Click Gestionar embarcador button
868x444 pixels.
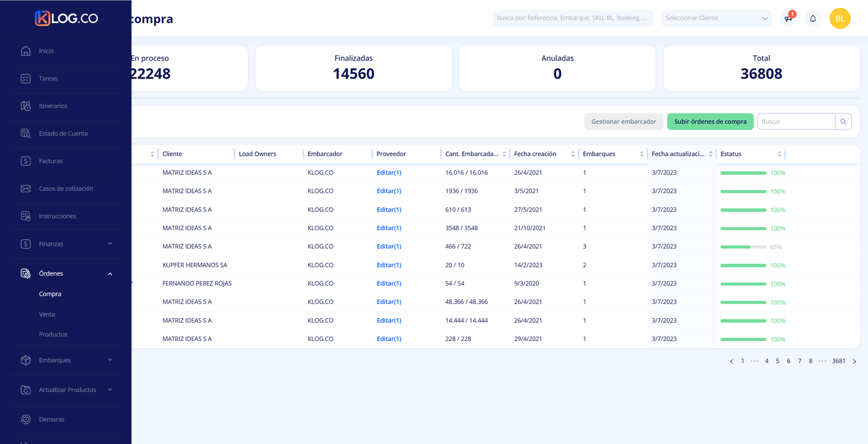tap(624, 122)
